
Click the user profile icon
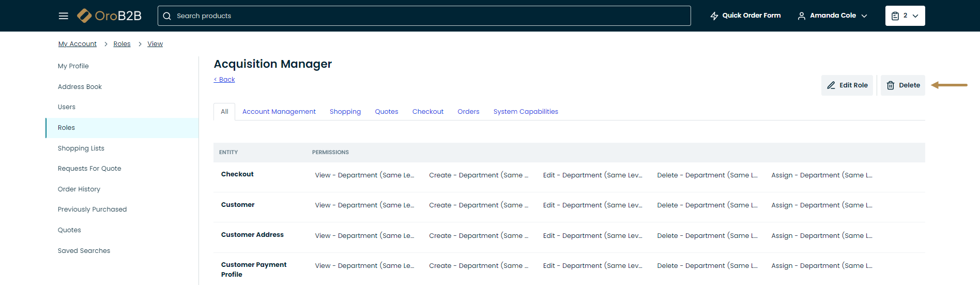[801, 16]
